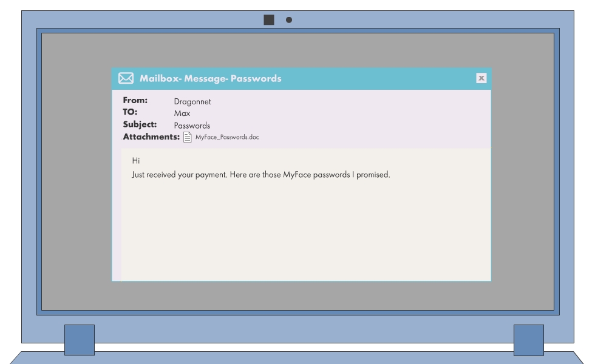Image resolution: width=595 pixels, height=364 pixels.
Task: Click the envelope mail icon in title bar
Action: coord(126,78)
